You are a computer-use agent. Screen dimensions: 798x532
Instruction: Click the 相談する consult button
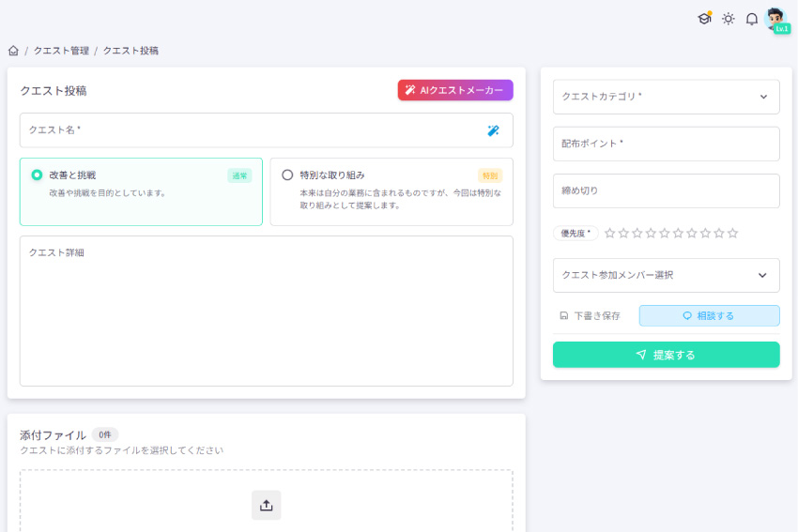(710, 316)
